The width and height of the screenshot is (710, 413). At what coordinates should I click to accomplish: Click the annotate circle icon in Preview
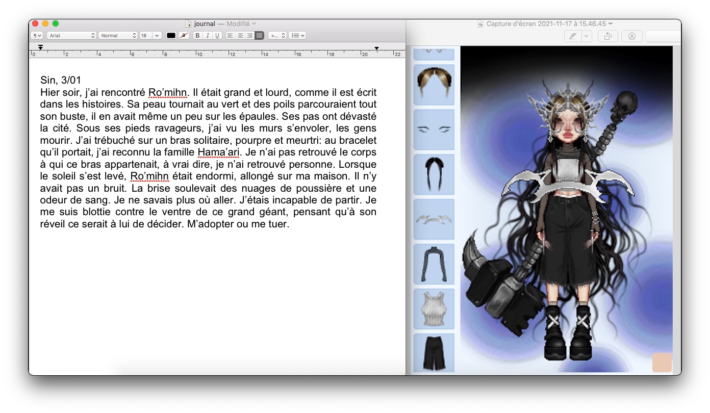click(632, 36)
